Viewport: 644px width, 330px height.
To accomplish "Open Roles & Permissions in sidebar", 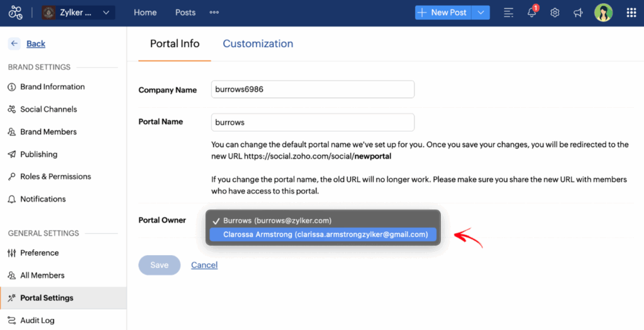I will coord(55,176).
